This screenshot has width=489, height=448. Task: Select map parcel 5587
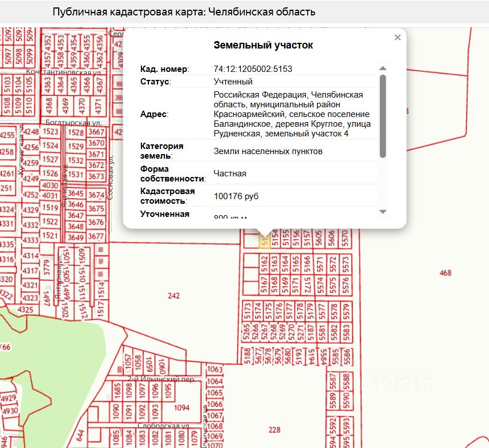coord(333,382)
